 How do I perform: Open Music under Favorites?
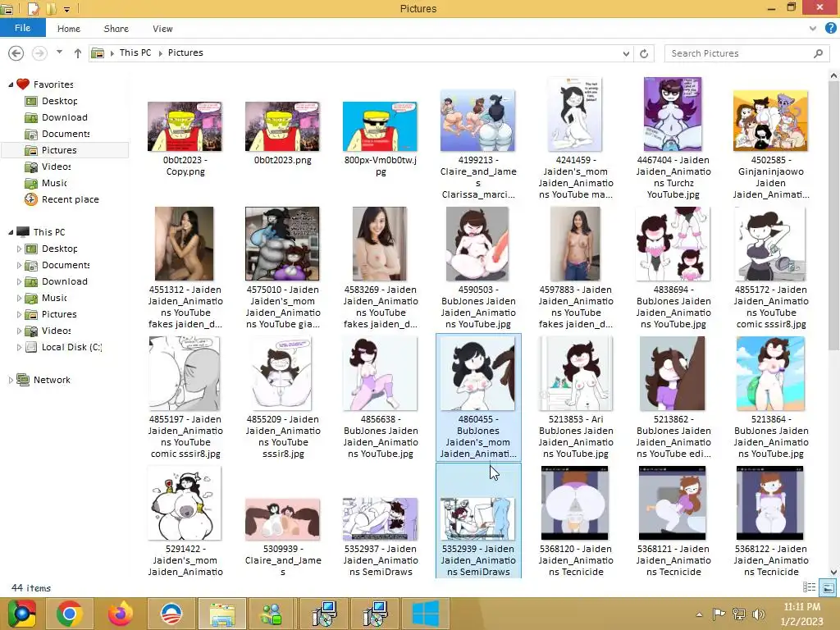(x=54, y=183)
